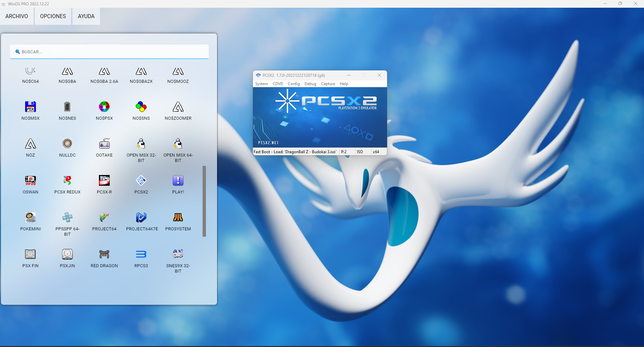Open the NO$GBA emulator icon
The image size is (644, 347).
[67, 71]
